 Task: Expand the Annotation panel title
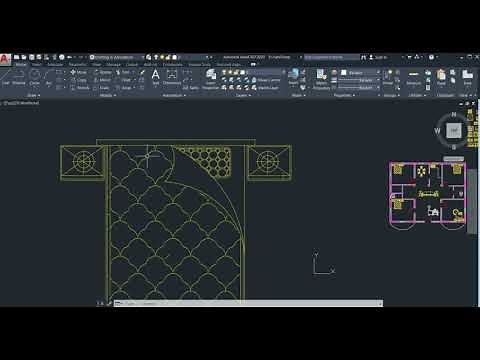click(174, 95)
